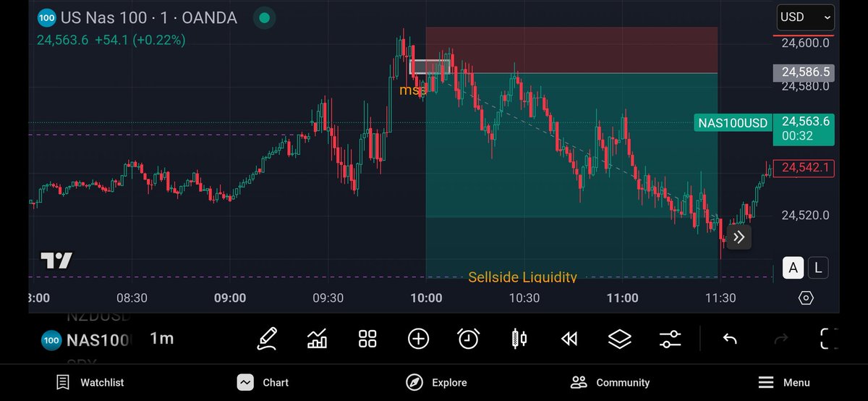This screenshot has width=868, height=401.
Task: Open the Menu tab
Action: [x=783, y=383]
